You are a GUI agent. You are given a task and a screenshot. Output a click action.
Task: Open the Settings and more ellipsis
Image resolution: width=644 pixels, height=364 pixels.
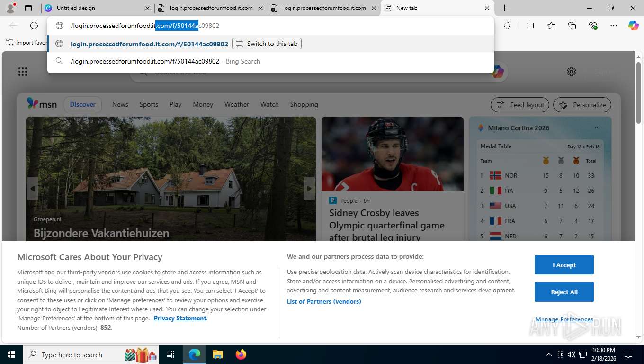pyautogui.click(x=614, y=26)
